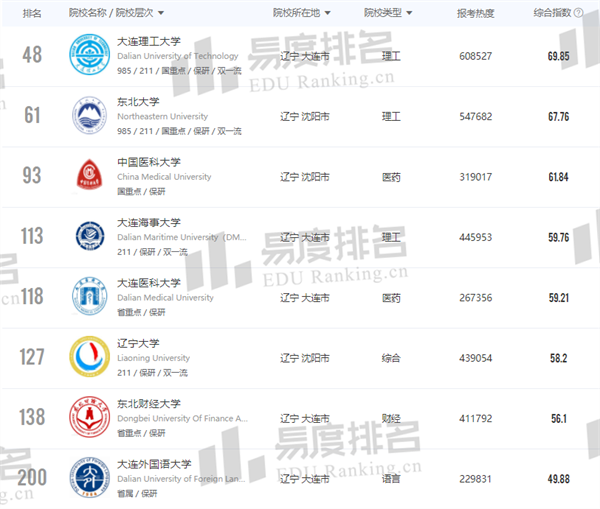Screen dimensions: 600x509
Task: Click composite index 49.88
Action: point(558,479)
